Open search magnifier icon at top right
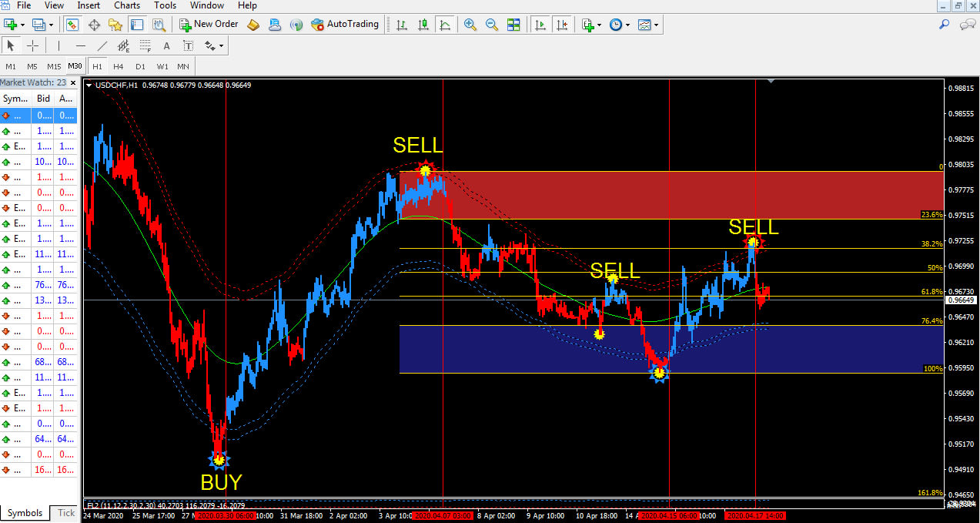This screenshot has height=523, width=980. (945, 25)
